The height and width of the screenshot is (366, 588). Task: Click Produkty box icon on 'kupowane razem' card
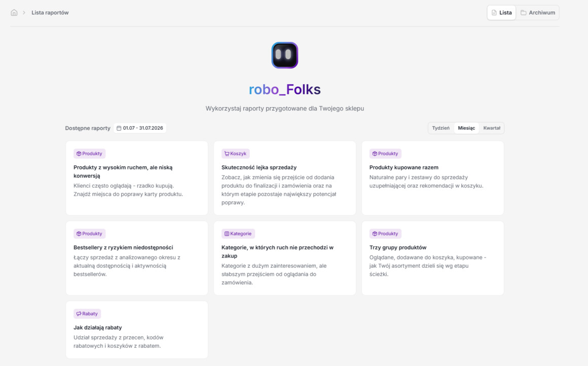[375, 154]
